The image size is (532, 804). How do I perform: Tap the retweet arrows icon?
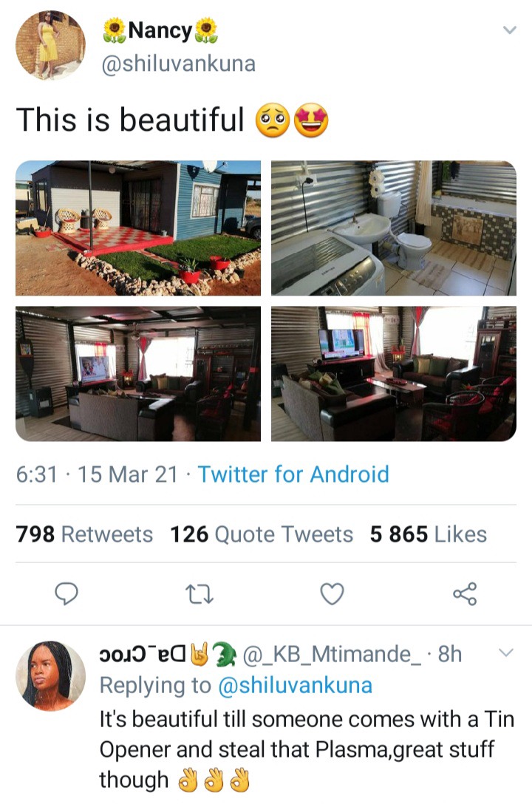point(199,594)
